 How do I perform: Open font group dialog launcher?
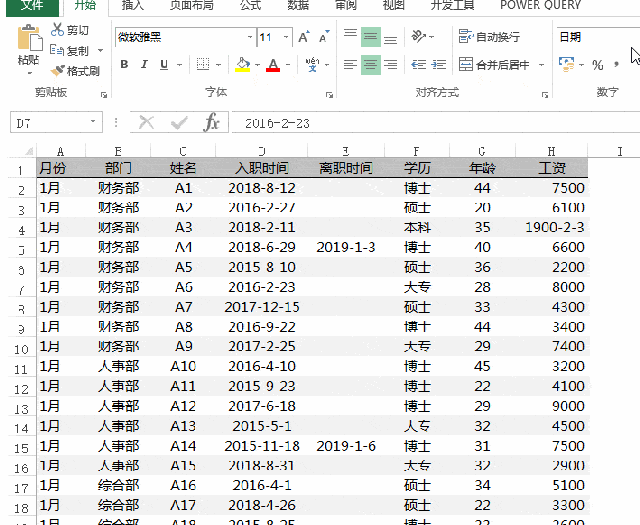329,95
